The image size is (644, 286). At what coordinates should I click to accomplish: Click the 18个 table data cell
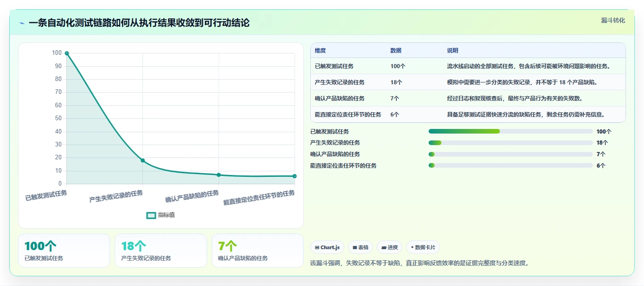click(x=396, y=82)
